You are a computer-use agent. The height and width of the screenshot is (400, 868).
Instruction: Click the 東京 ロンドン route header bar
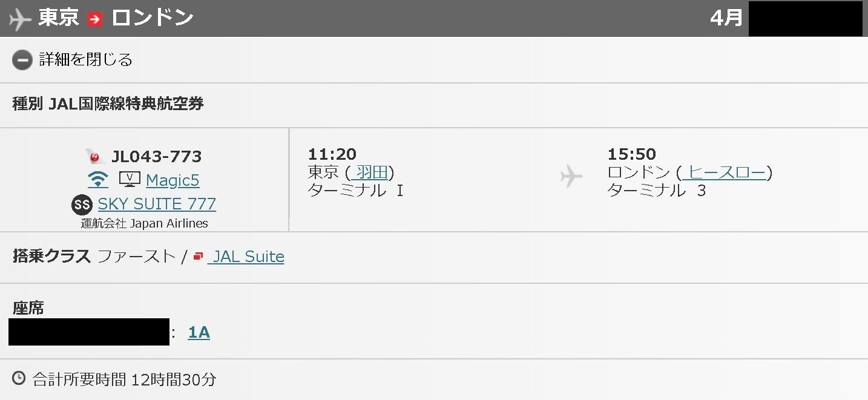pos(434,18)
